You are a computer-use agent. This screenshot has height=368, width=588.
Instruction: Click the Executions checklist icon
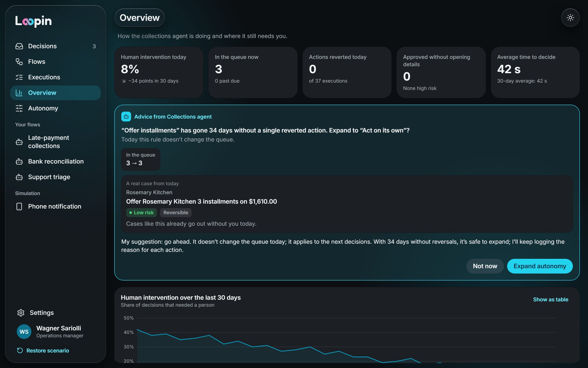coord(19,77)
